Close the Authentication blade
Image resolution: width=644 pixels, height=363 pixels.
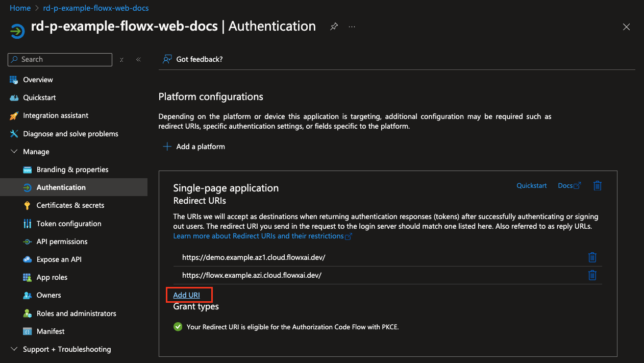click(x=626, y=27)
